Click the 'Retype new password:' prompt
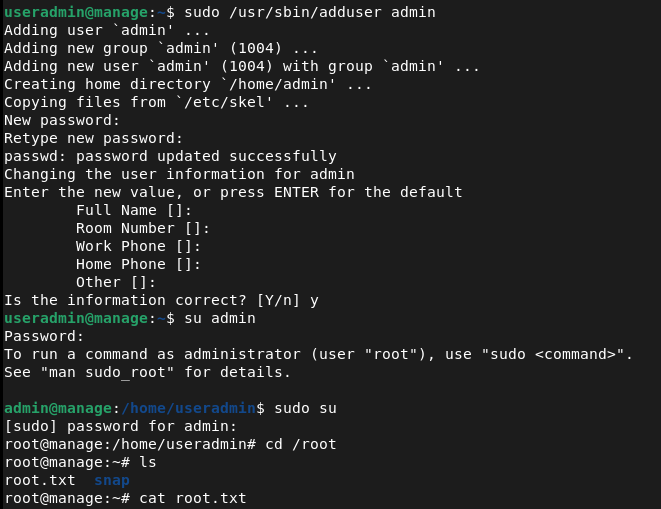This screenshot has height=509, width=661. click(x=94, y=138)
